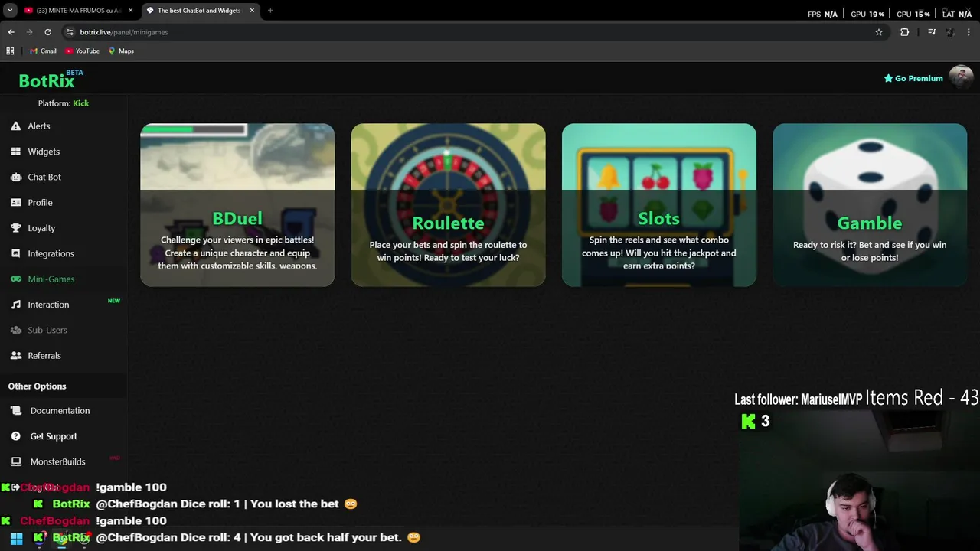980x551 pixels.
Task: Select the MonsterBuilds laptop icon
Action: tap(15, 461)
